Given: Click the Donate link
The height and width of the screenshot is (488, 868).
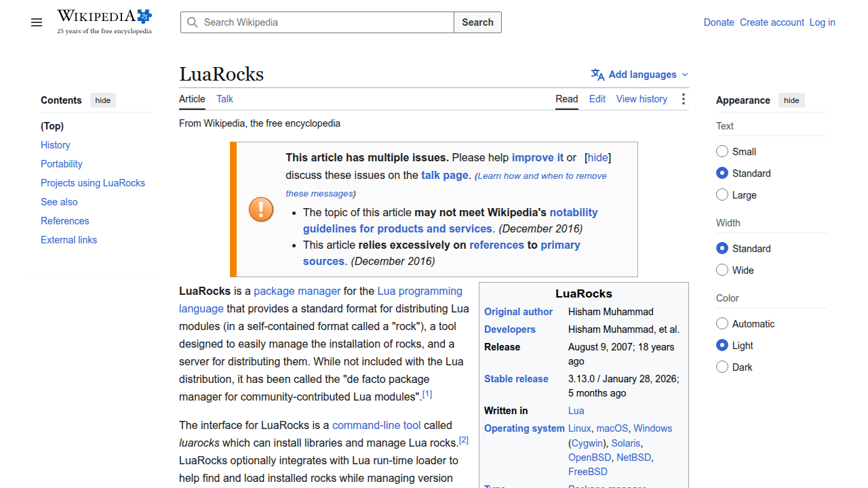Looking at the screenshot, I should click(x=719, y=22).
